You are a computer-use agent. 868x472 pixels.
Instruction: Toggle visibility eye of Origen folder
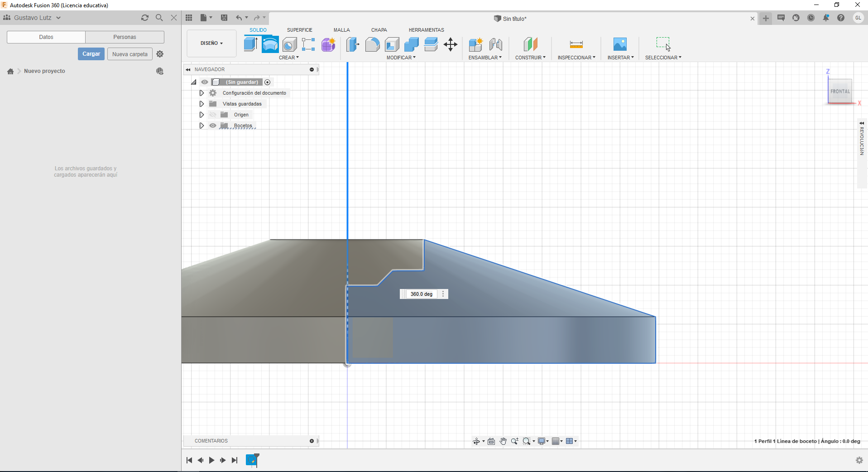coord(213,115)
